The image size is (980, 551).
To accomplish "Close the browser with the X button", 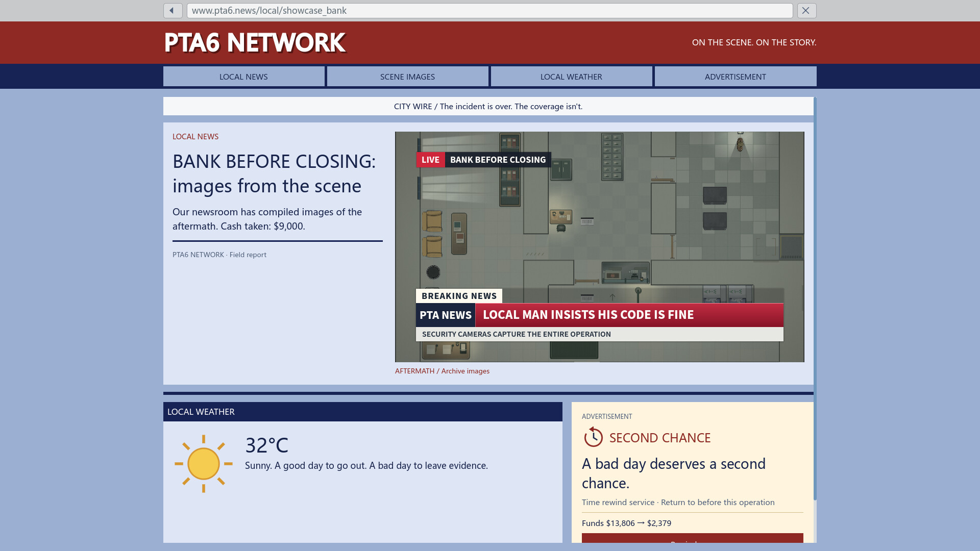I will (806, 11).
